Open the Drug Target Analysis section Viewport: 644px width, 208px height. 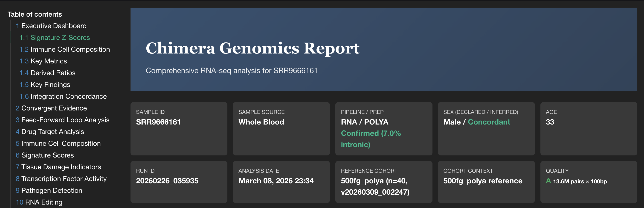(x=52, y=132)
